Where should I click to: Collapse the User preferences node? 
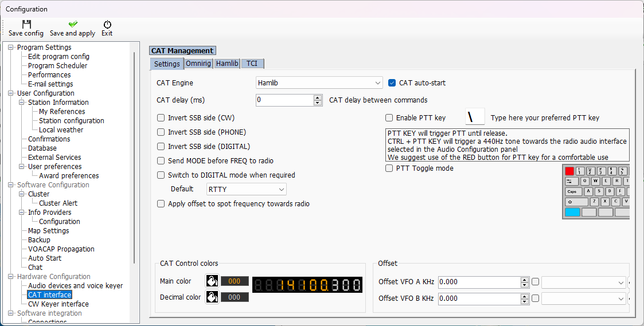[22, 167]
